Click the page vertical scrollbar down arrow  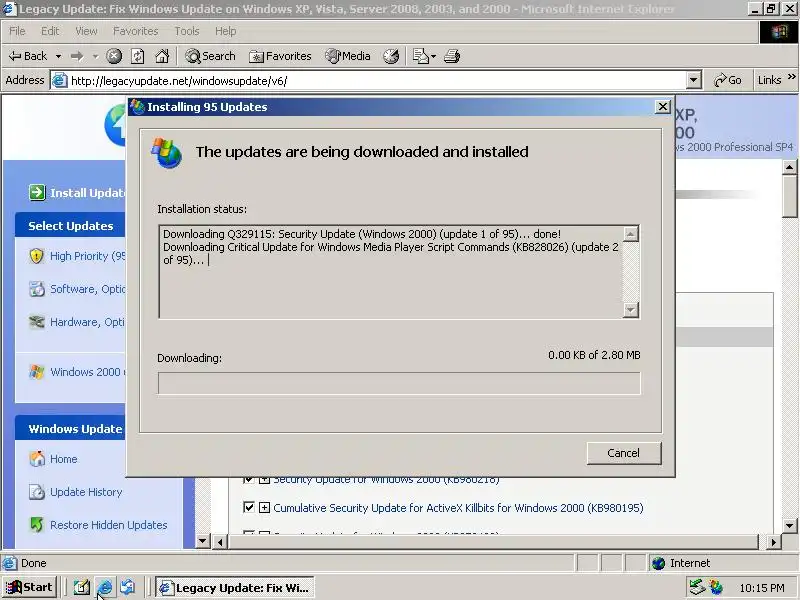(789, 525)
